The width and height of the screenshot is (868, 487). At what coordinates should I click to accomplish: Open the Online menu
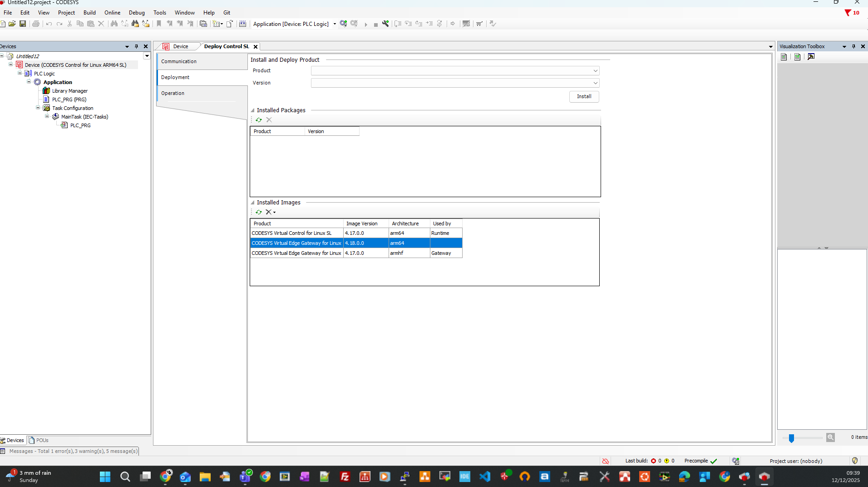(x=112, y=13)
